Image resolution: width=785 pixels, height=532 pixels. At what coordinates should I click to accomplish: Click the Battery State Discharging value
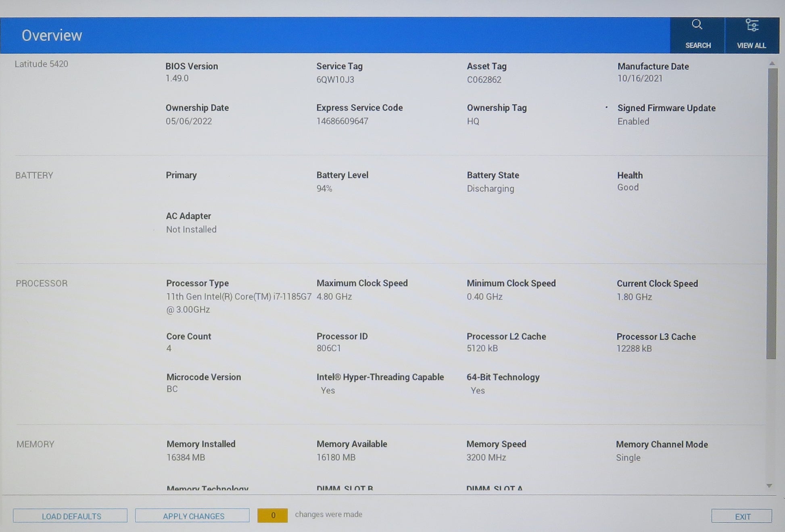[490, 189]
